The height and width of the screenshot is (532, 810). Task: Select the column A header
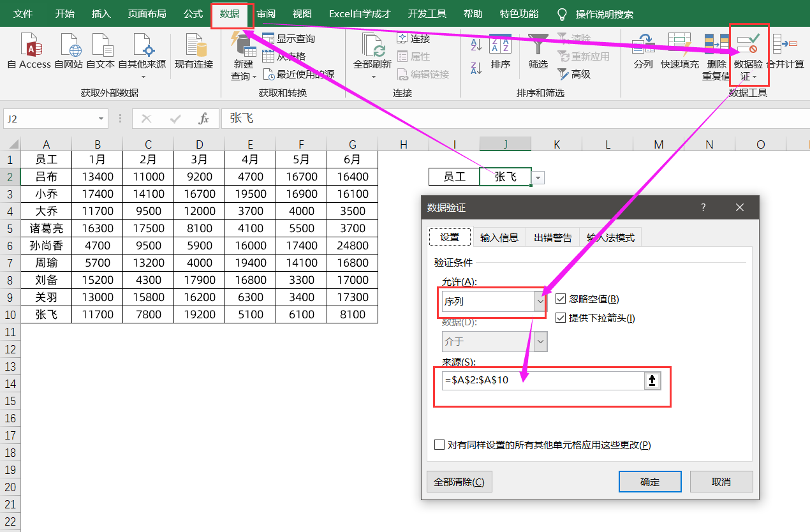[47, 145]
